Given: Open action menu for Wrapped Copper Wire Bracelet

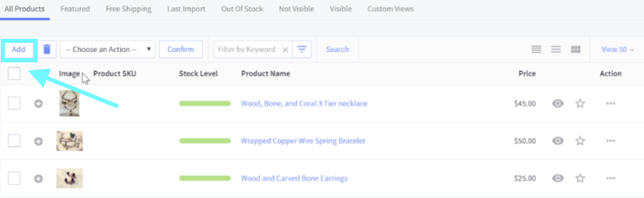Looking at the screenshot, I should pos(611,141).
